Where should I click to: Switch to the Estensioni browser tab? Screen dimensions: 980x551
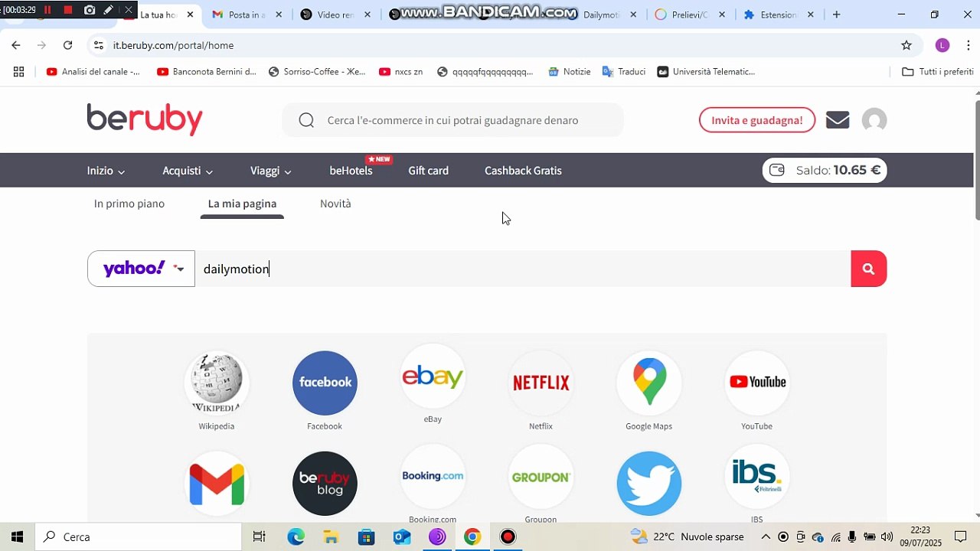779,15
